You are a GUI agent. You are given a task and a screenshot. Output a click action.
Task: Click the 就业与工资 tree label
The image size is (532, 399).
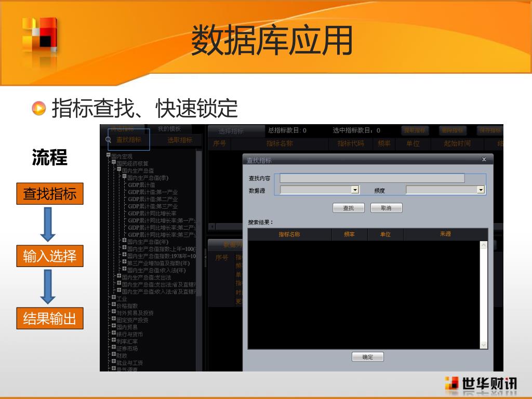click(x=129, y=363)
